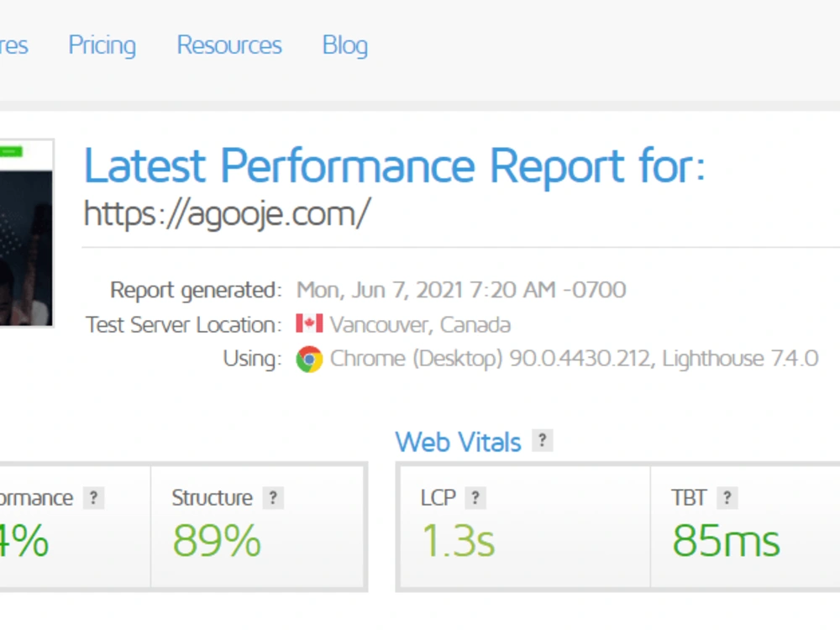Click the website screenshot thumbnail

[x=26, y=233]
